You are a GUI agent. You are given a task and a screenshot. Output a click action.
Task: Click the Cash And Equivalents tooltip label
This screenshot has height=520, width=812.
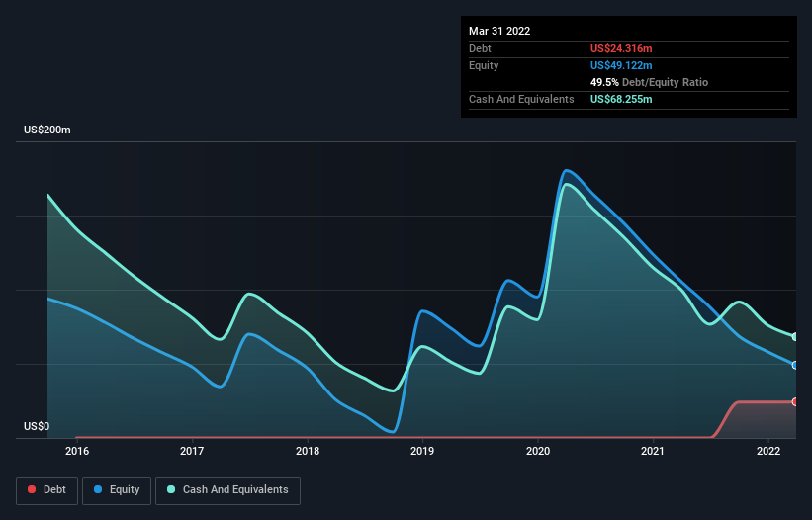click(x=521, y=99)
